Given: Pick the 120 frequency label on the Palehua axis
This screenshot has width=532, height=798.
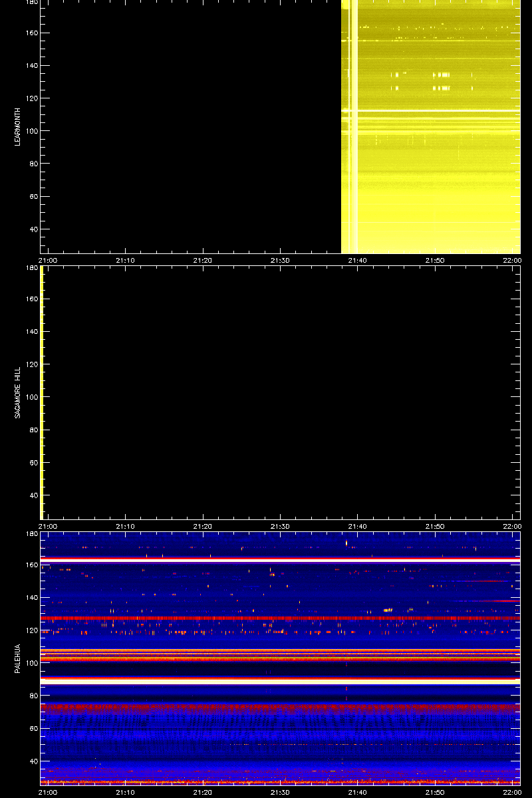Looking at the screenshot, I should click(31, 630).
